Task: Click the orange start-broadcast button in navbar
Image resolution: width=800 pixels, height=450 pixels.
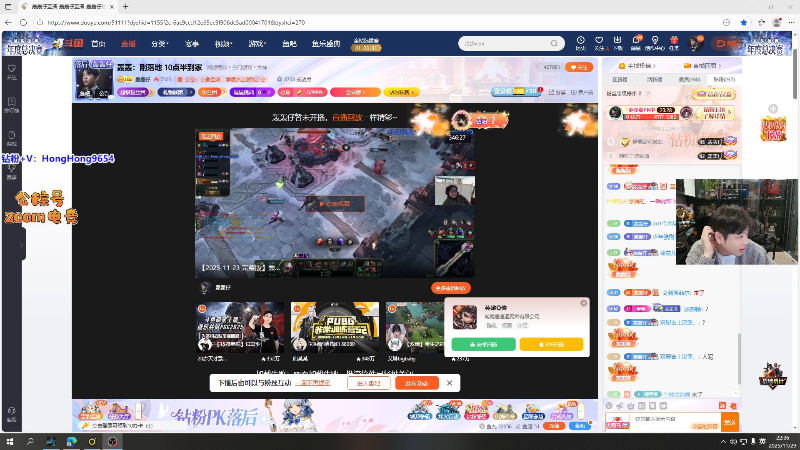Action: 727,43
